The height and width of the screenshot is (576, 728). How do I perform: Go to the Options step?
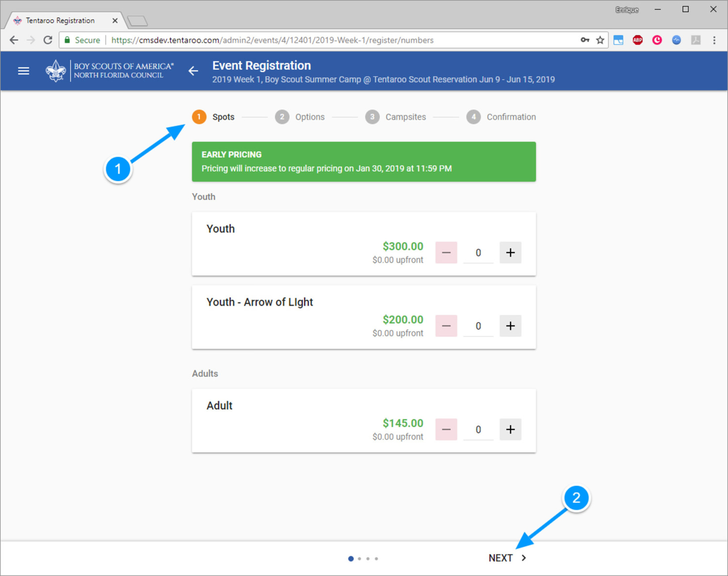299,117
